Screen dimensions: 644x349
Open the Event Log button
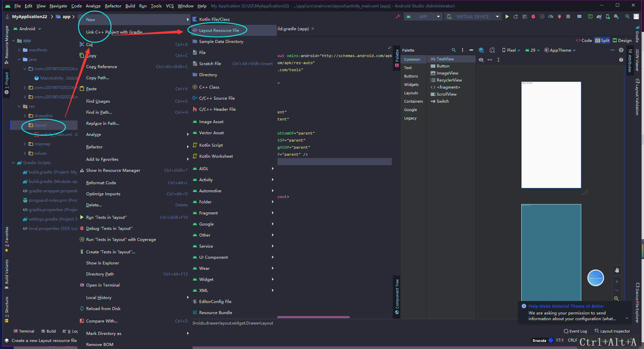click(x=576, y=331)
